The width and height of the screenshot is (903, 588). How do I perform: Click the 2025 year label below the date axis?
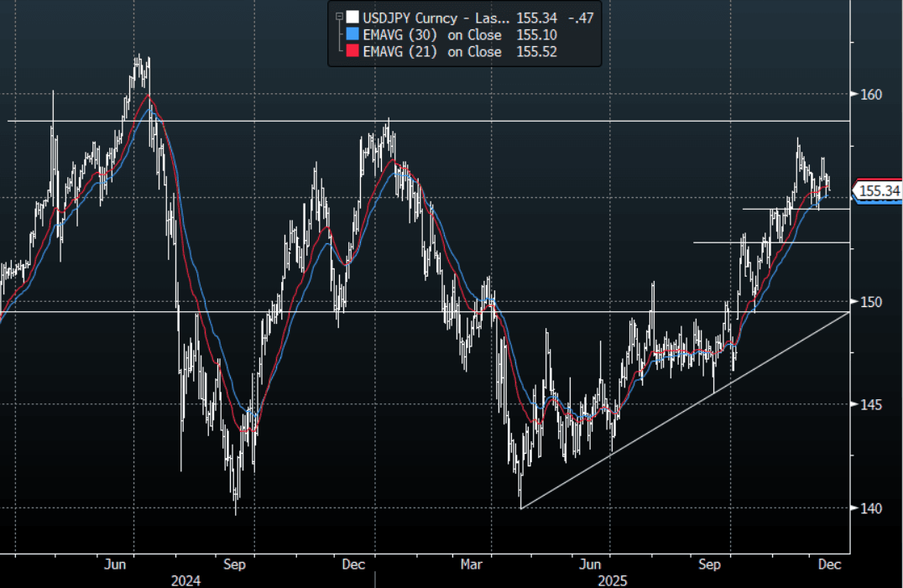pyautogui.click(x=612, y=580)
